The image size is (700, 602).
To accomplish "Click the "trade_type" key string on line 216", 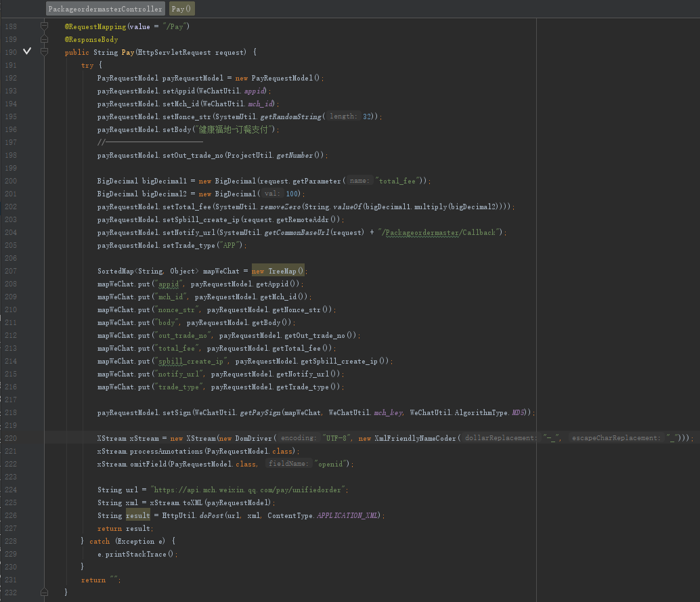I will coord(179,387).
